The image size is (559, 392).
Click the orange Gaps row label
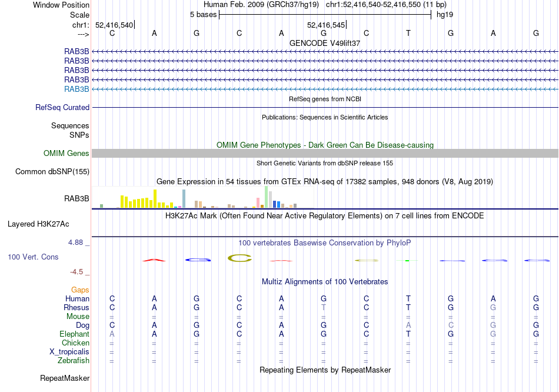[80, 290]
